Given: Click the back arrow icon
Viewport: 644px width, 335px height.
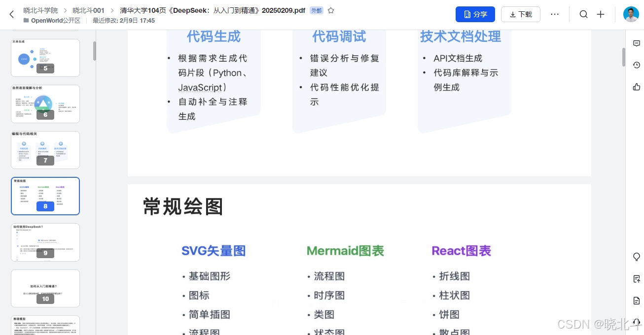Looking at the screenshot, I should tap(12, 14).
